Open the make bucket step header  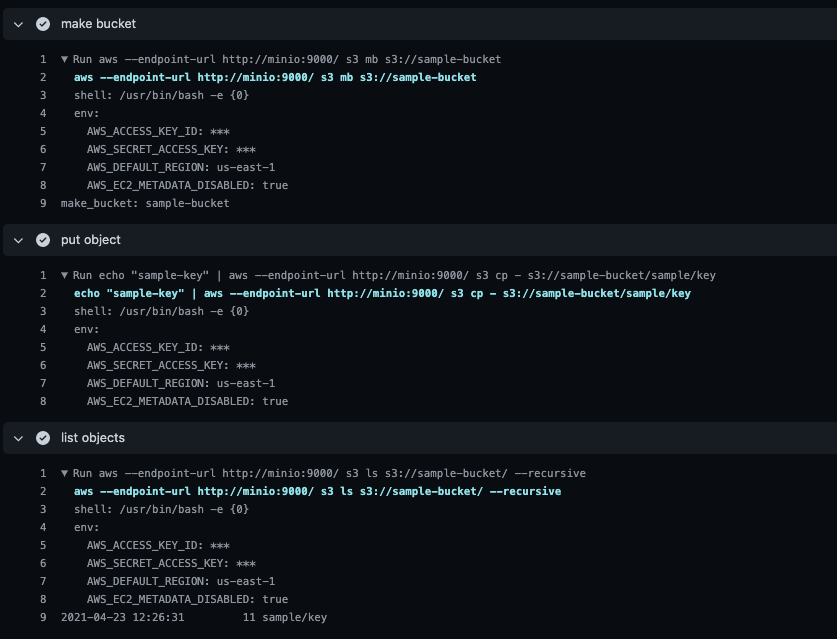coord(420,24)
